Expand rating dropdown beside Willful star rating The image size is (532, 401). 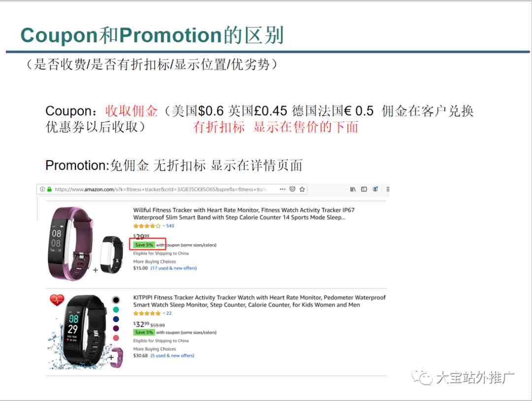pyautogui.click(x=163, y=226)
